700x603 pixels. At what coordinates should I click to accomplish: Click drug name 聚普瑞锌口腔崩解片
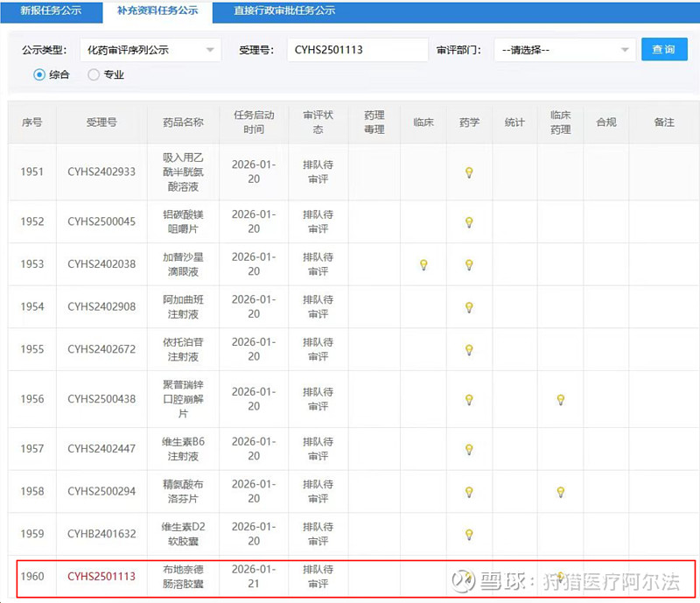pos(183,399)
